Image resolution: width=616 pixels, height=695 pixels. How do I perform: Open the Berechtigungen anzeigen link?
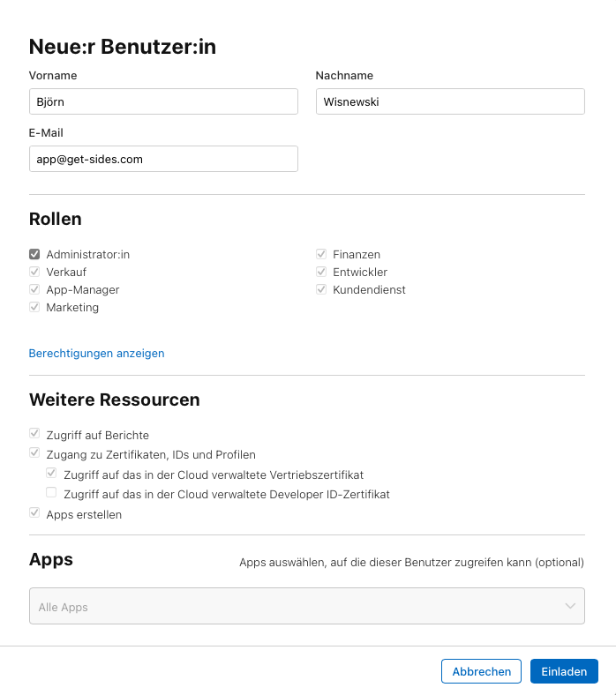(97, 354)
